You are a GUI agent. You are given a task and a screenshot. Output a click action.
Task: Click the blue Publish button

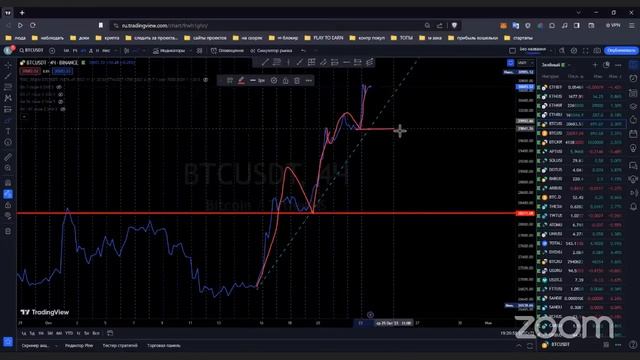(x=621, y=51)
